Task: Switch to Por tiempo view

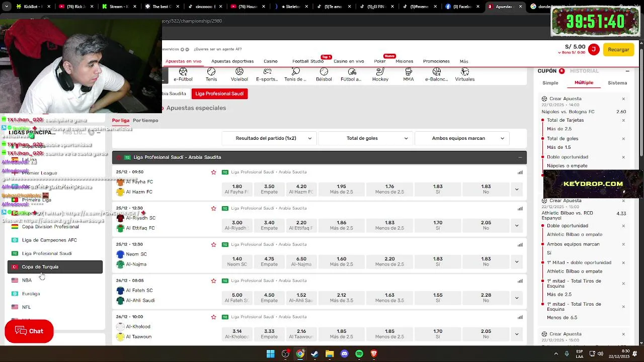Action: coord(145,121)
